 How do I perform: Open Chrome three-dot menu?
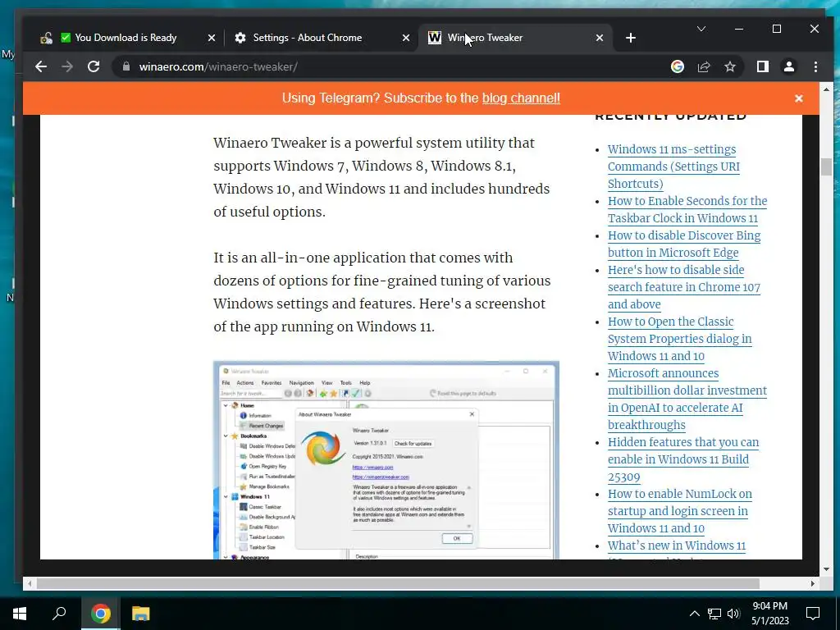tap(815, 67)
